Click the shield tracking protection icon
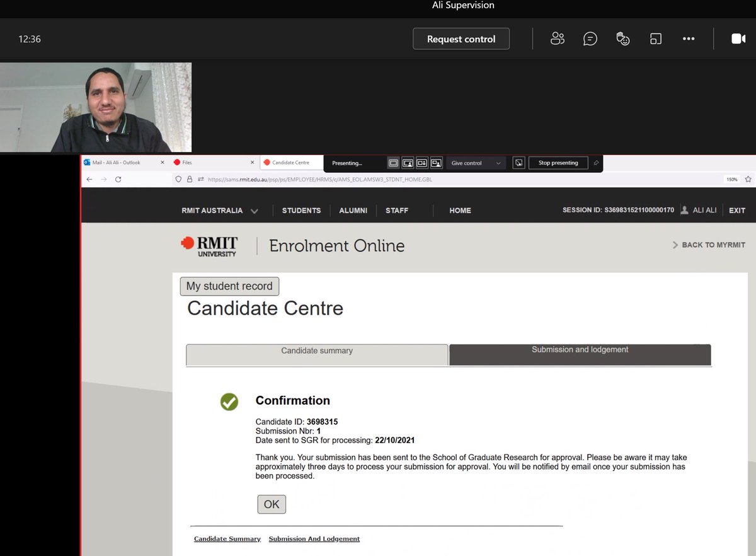The height and width of the screenshot is (556, 756). [179, 179]
